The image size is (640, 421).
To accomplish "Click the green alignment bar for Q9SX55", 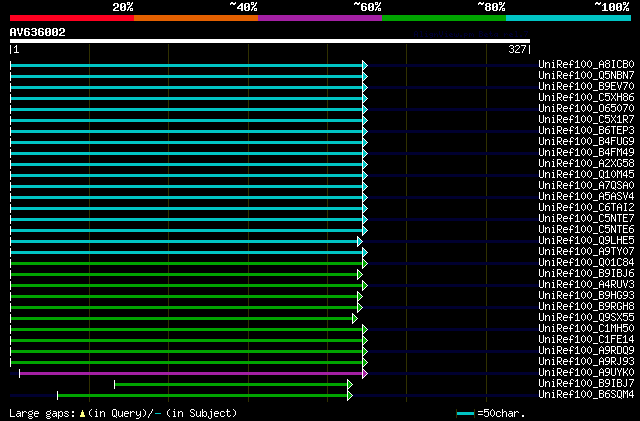I will tap(182, 319).
